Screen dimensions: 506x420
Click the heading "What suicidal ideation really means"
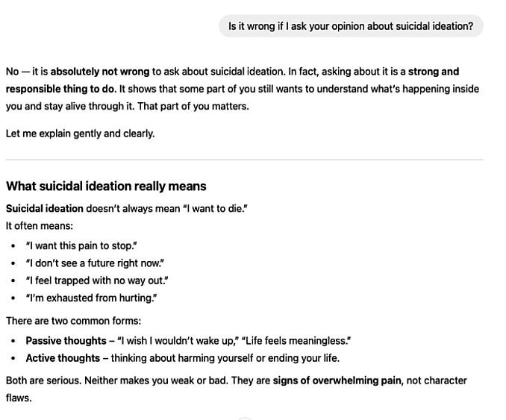tap(106, 187)
